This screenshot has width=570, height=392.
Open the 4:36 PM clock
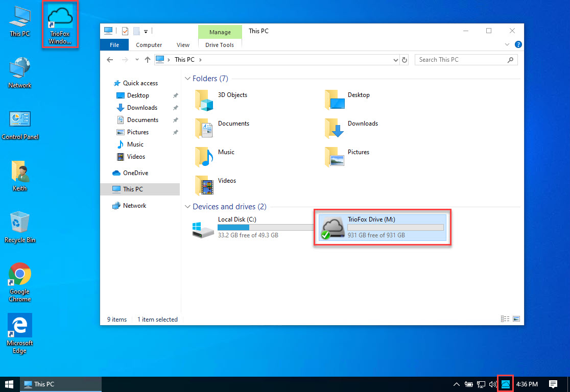527,384
